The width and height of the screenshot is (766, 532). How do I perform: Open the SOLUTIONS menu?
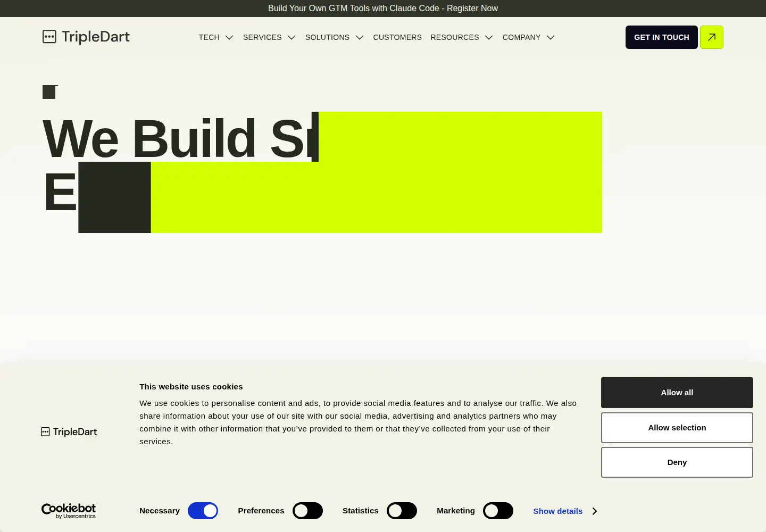pos(327,37)
